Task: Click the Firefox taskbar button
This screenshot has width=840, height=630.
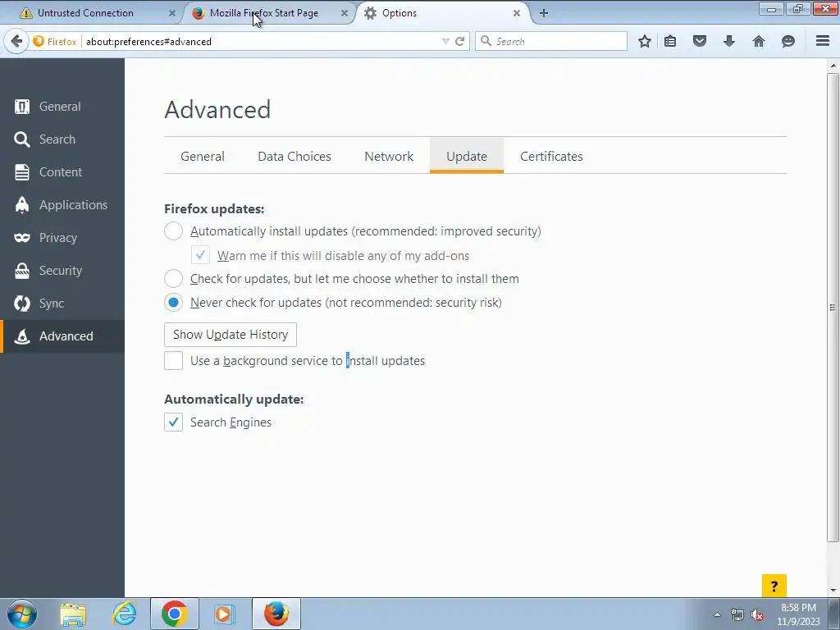Action: 276,614
